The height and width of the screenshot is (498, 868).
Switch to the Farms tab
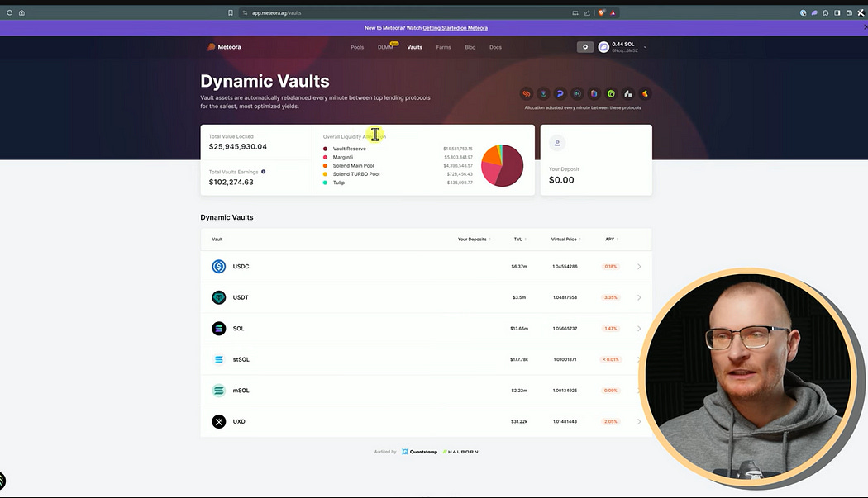point(443,47)
